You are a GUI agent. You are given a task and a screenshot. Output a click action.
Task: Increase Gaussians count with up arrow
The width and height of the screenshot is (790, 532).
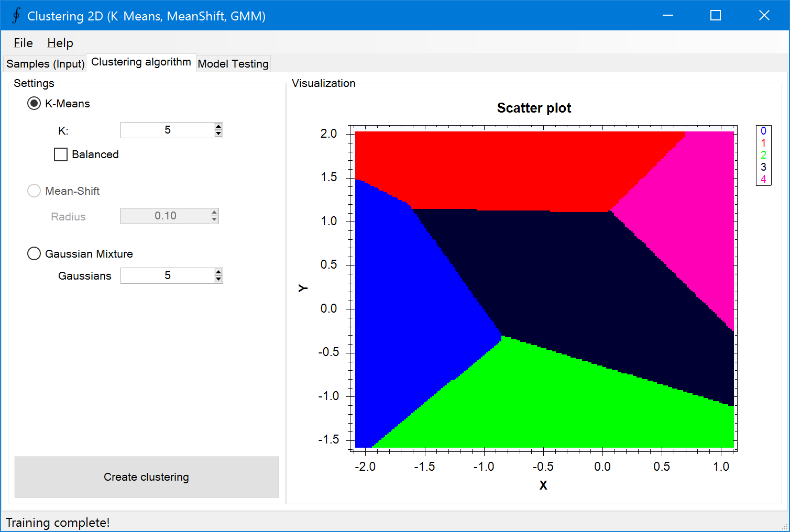pyautogui.click(x=218, y=272)
